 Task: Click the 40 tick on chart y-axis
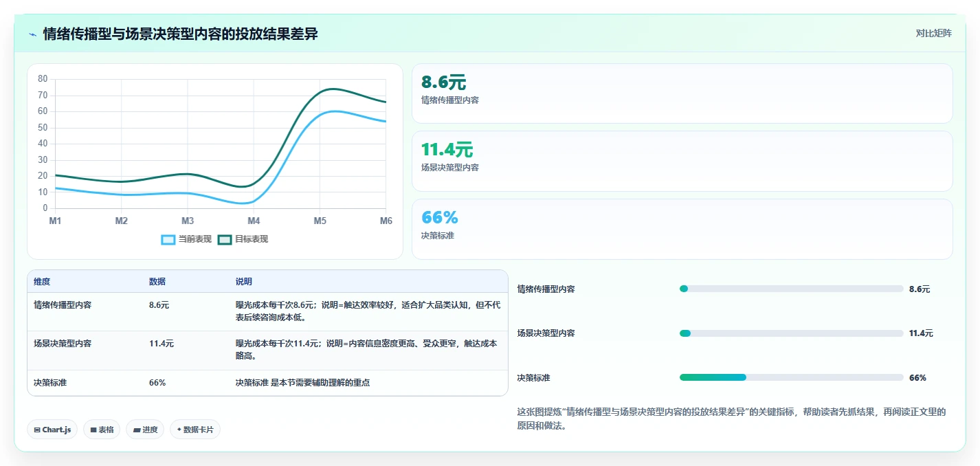point(43,144)
